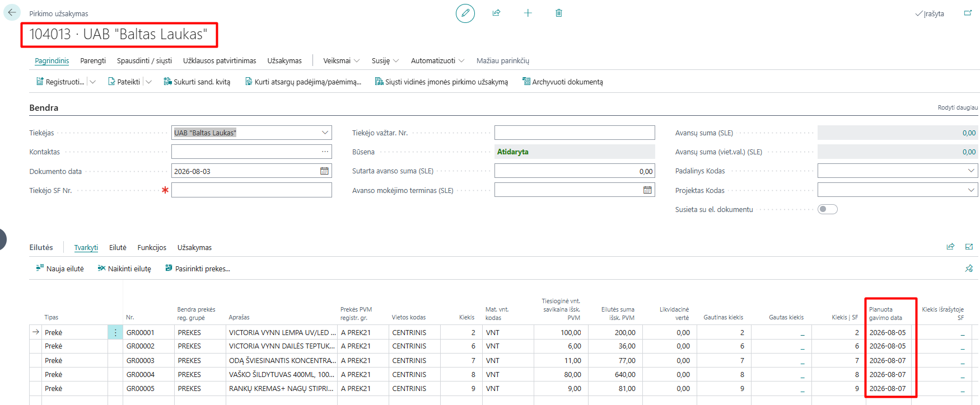Image resolution: width=980 pixels, height=405 pixels.
Task: Click the Avansų suma (SLE) value
Action: click(898, 133)
